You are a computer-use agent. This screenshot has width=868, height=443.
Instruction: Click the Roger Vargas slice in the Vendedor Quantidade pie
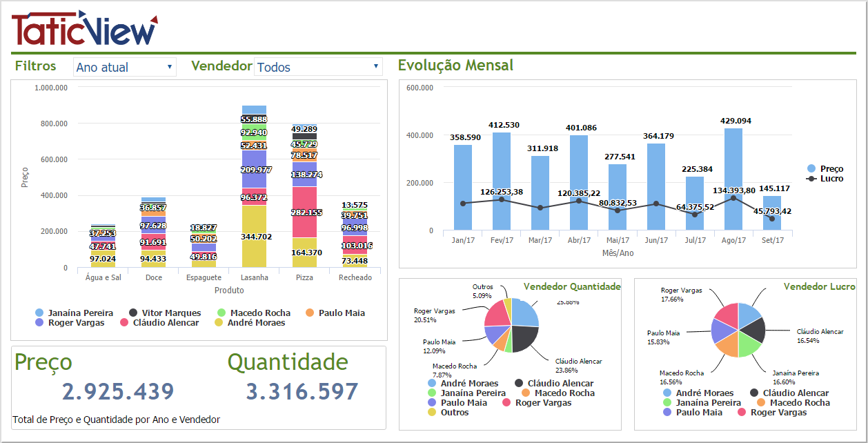tap(497, 314)
